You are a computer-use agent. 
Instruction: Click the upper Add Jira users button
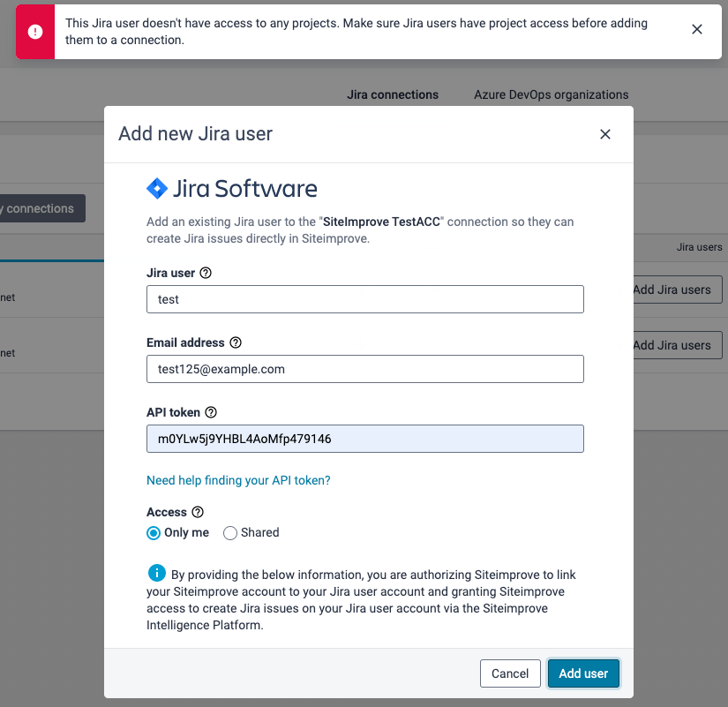coord(678,290)
